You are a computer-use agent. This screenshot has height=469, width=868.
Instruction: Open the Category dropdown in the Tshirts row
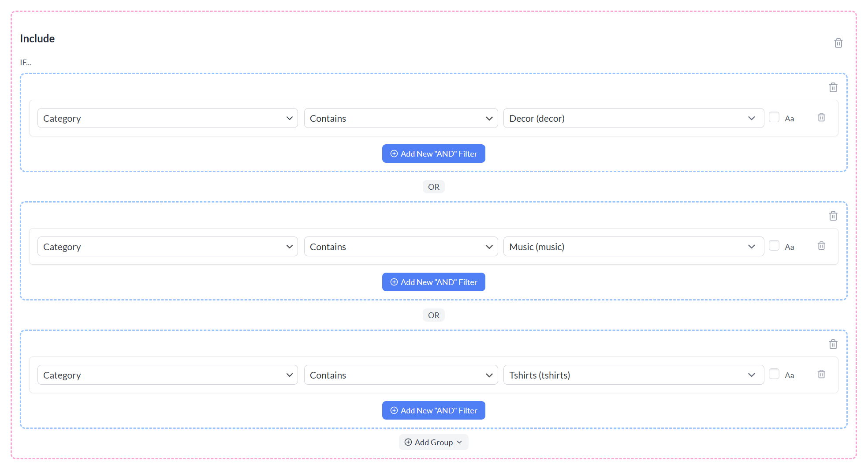pyautogui.click(x=168, y=375)
